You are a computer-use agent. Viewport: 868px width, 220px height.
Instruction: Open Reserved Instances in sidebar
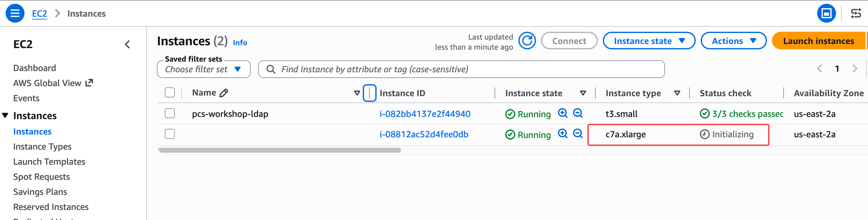click(x=51, y=207)
